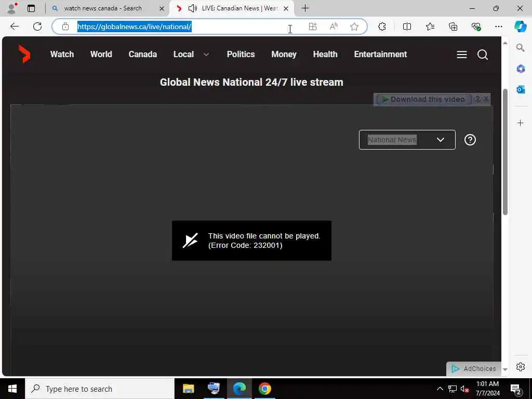Image resolution: width=532 pixels, height=399 pixels.
Task: Open the stream help question icon
Action: coord(470,140)
